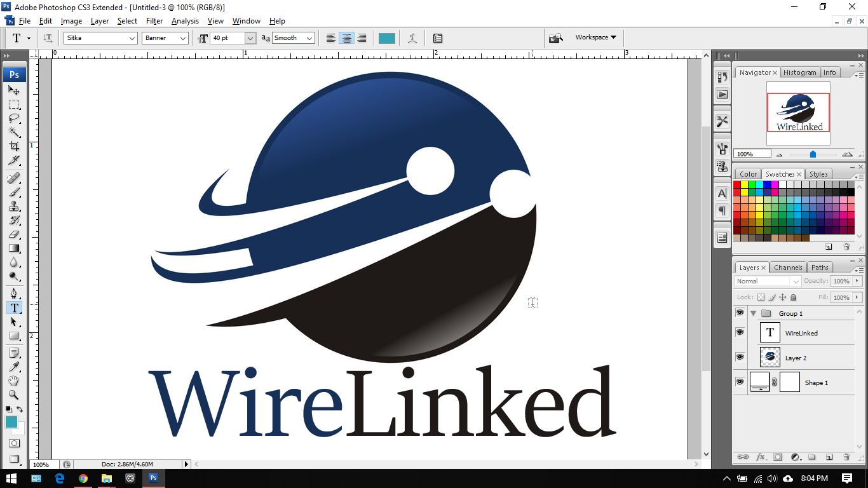
Task: Click the Create Warped Text icon
Action: tap(412, 38)
